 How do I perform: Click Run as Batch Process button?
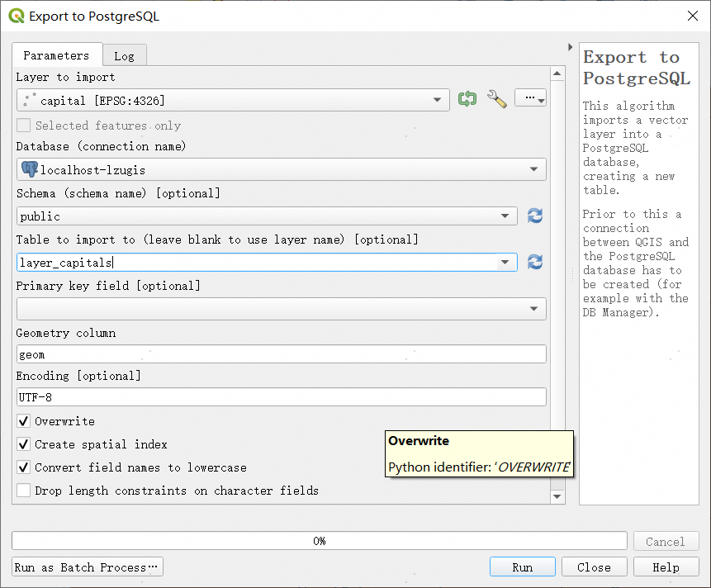point(87,567)
